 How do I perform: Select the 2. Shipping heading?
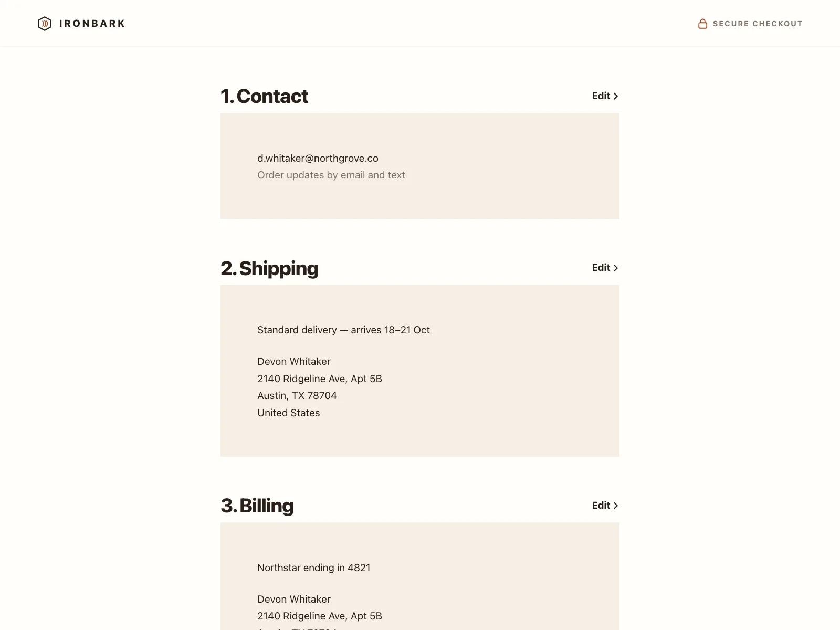click(269, 268)
